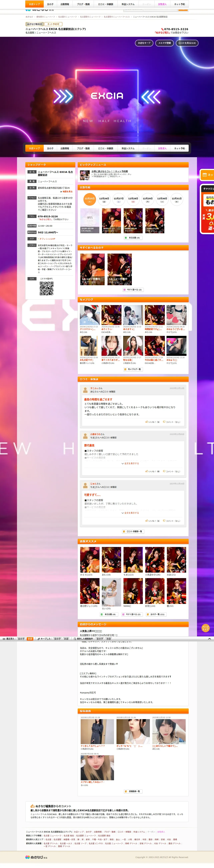
Task: Select the 12月31日(水) schedule date
Action: (x=176, y=199)
